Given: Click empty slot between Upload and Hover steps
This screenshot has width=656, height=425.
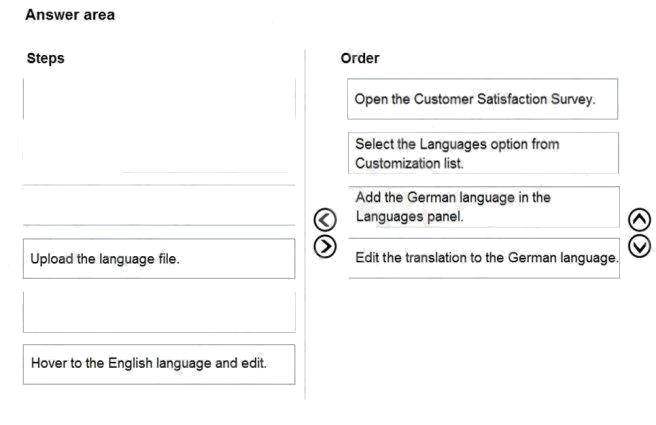Looking at the screenshot, I should pyautogui.click(x=158, y=311).
